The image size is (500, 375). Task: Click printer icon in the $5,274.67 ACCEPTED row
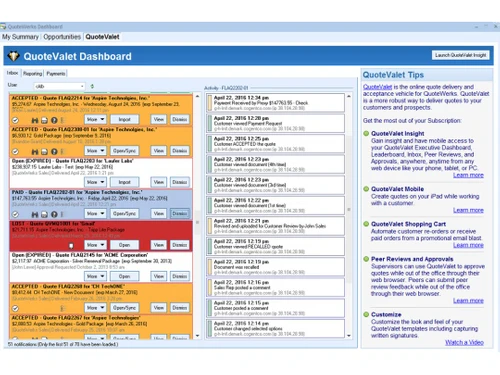44,120
